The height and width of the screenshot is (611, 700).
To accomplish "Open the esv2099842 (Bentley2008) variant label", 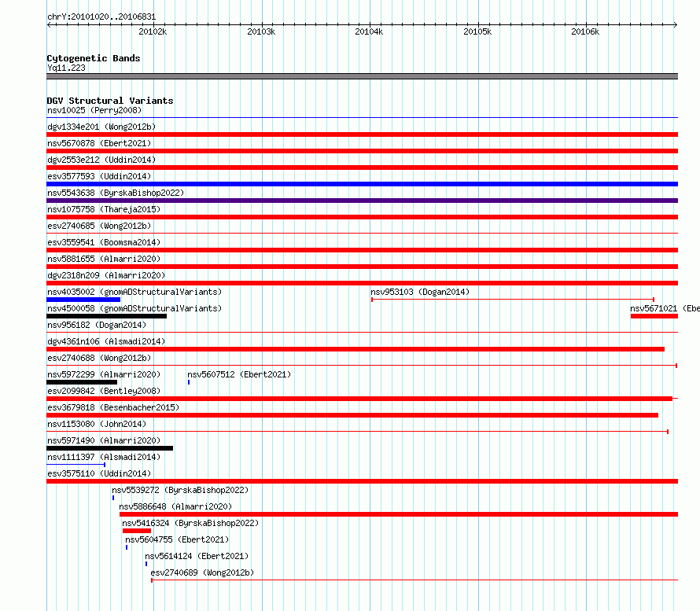I will pyautogui.click(x=104, y=391).
